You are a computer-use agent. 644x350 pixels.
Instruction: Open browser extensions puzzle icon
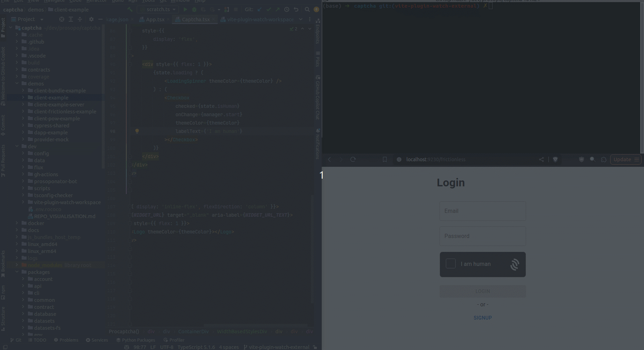(x=604, y=159)
